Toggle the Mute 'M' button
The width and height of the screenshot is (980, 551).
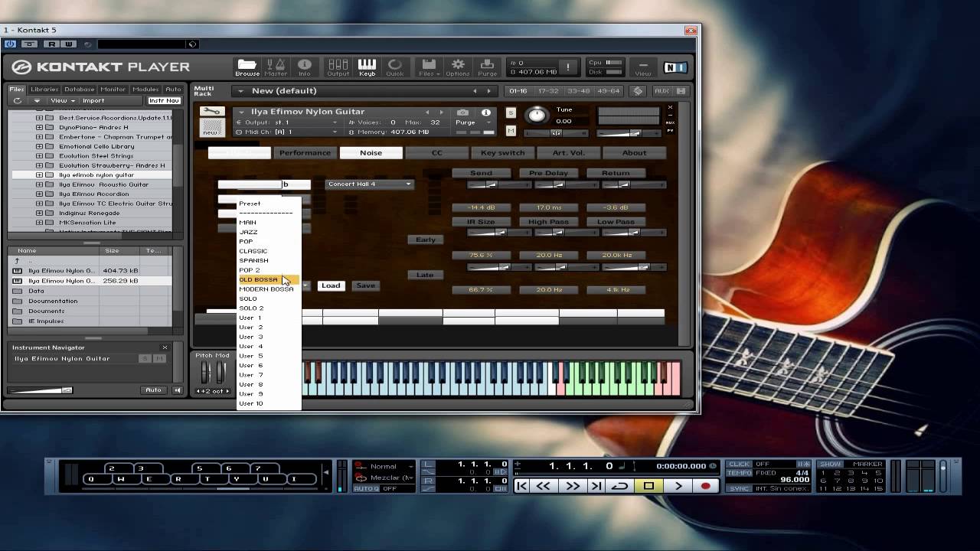click(x=511, y=131)
